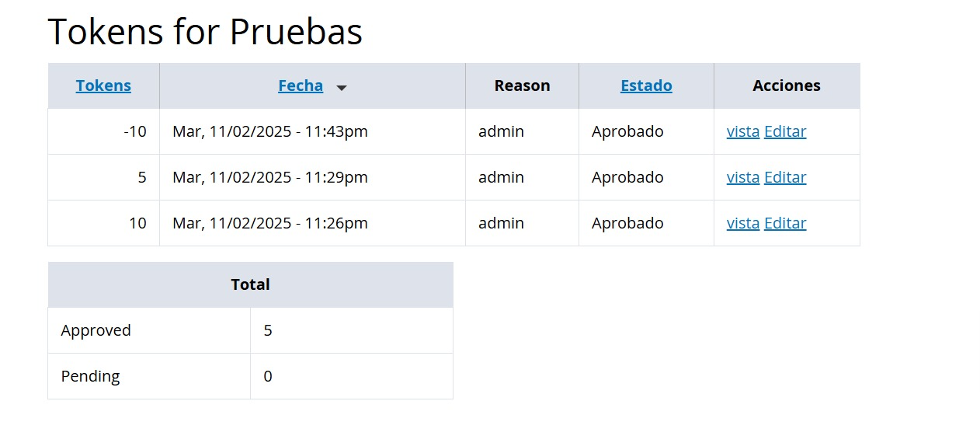Edit the -10 tokens transaction
Image resolution: width=980 pixels, height=422 pixels.
click(785, 132)
